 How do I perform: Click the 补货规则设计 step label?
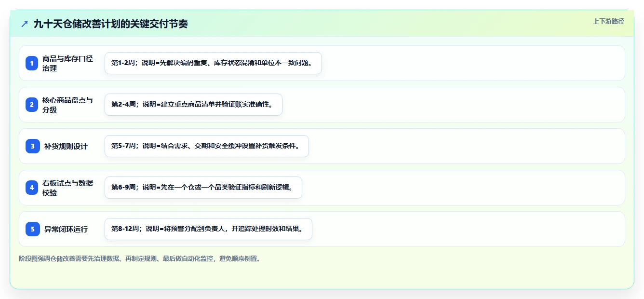click(66, 146)
